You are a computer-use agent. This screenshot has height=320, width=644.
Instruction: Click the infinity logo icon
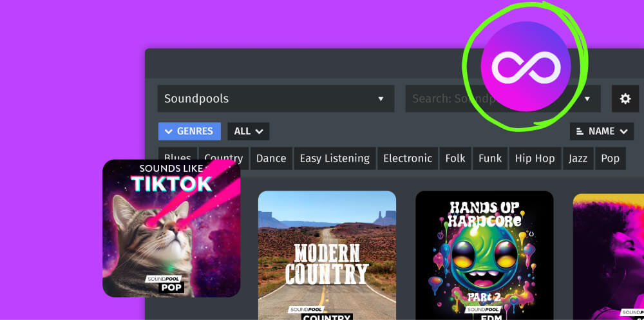tap(526, 66)
